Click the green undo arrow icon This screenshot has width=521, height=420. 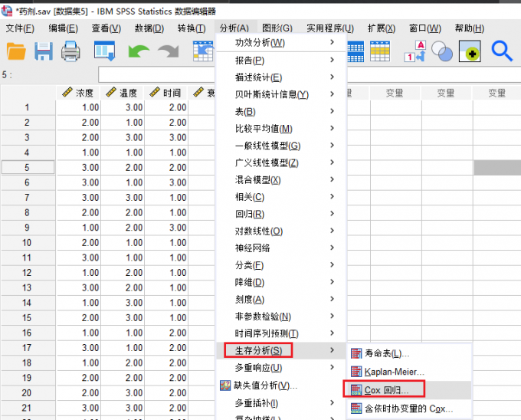click(139, 51)
